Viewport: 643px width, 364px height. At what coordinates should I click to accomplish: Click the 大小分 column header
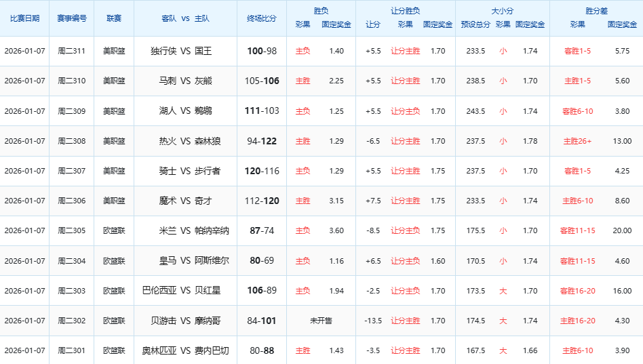click(502, 11)
